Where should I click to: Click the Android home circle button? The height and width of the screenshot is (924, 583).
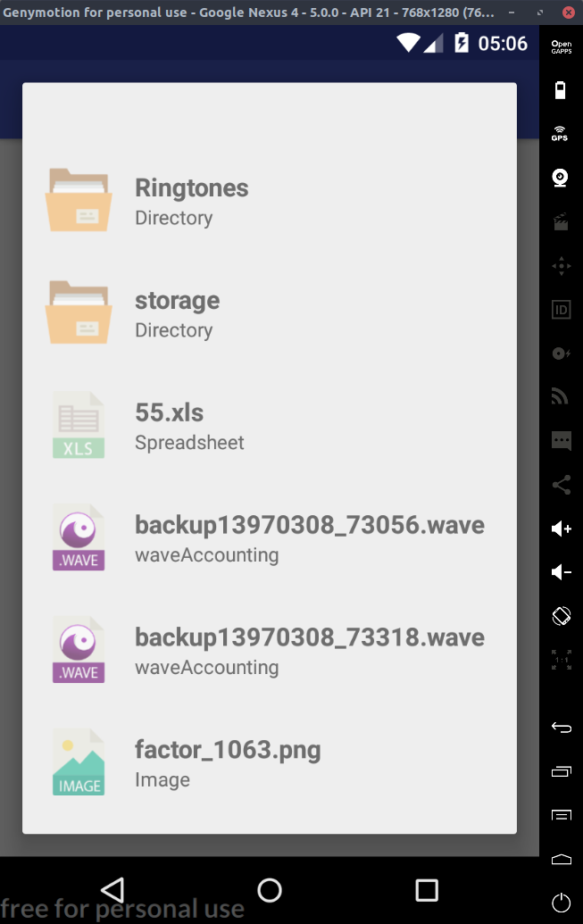[x=270, y=890]
